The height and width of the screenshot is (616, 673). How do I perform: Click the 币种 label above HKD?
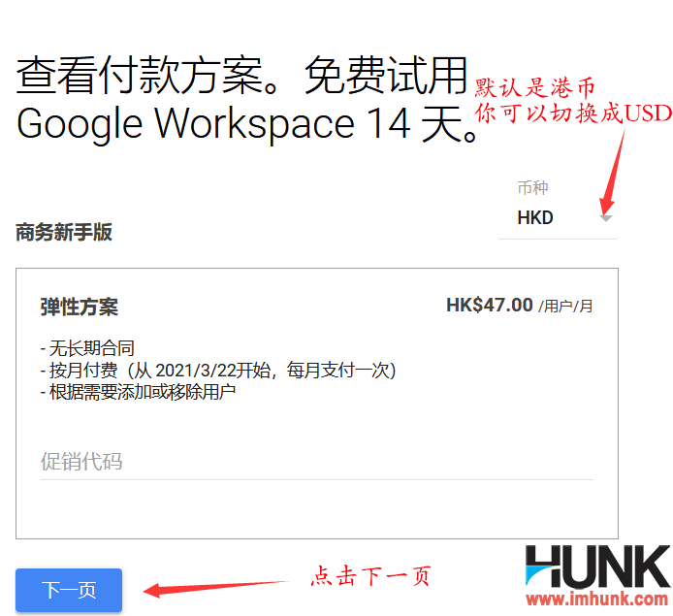pyautogui.click(x=532, y=188)
